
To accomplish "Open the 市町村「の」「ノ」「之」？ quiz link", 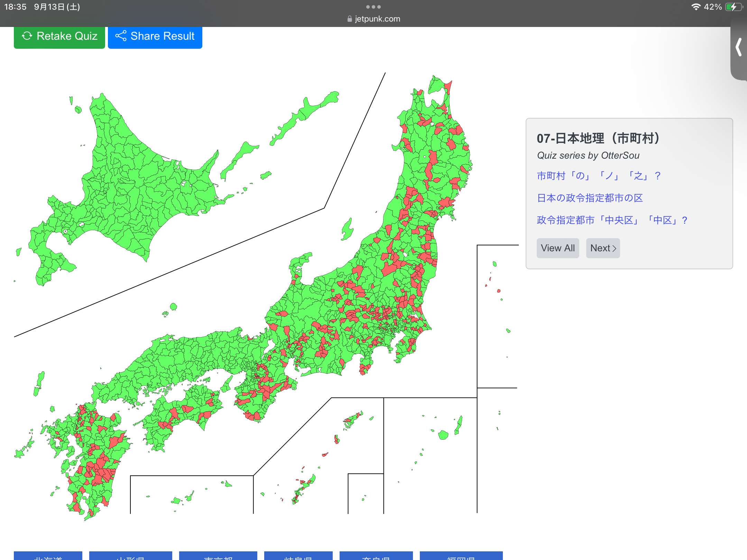I will click(599, 176).
